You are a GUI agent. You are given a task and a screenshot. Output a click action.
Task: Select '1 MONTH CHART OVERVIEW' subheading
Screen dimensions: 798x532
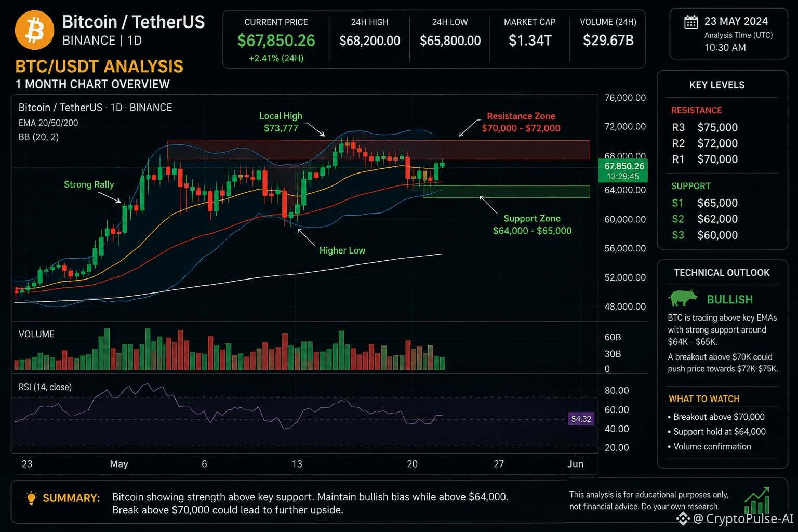point(92,84)
